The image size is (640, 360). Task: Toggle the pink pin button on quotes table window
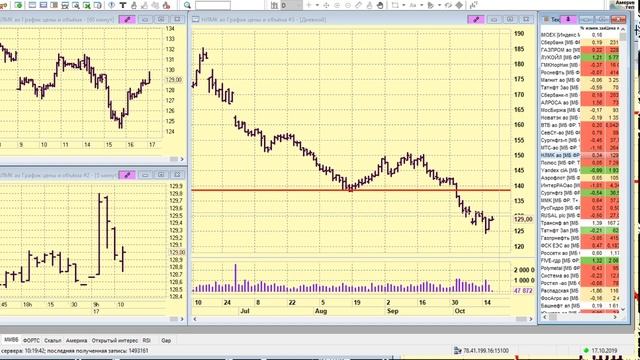click(x=568, y=20)
